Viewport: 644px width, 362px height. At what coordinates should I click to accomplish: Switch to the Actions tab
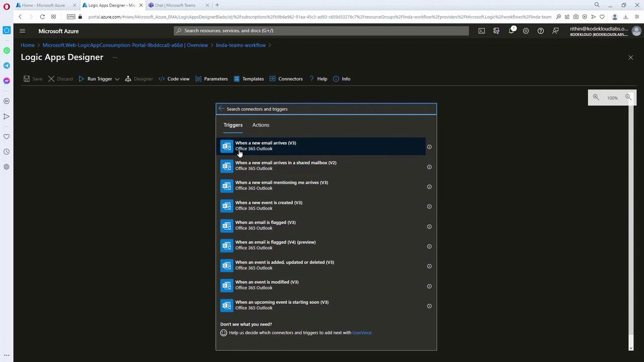[261, 125]
